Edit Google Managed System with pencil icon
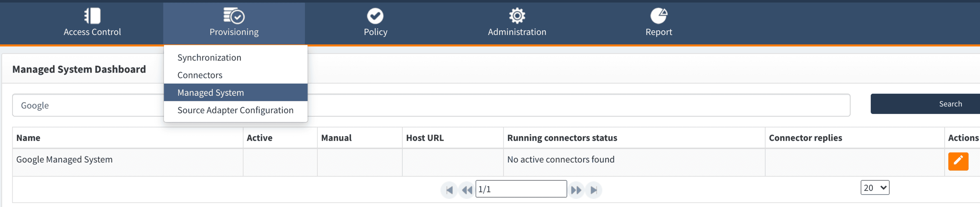The width and height of the screenshot is (980, 207). pyautogui.click(x=958, y=161)
